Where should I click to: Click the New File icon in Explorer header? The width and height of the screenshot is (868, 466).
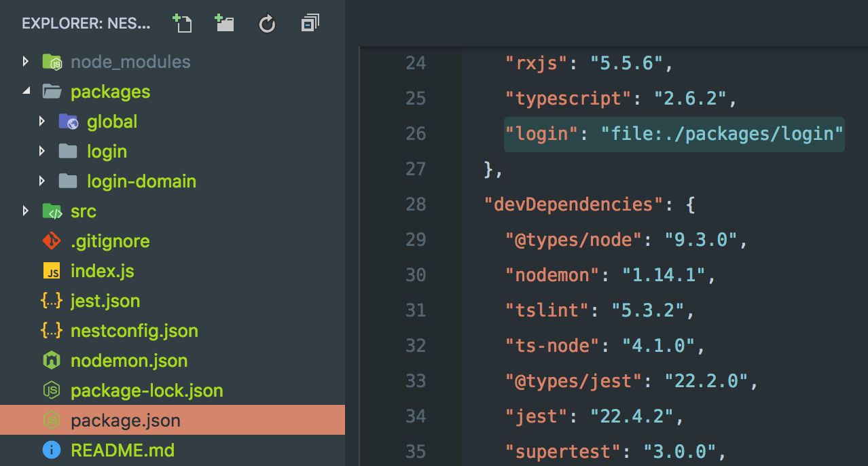pos(182,24)
